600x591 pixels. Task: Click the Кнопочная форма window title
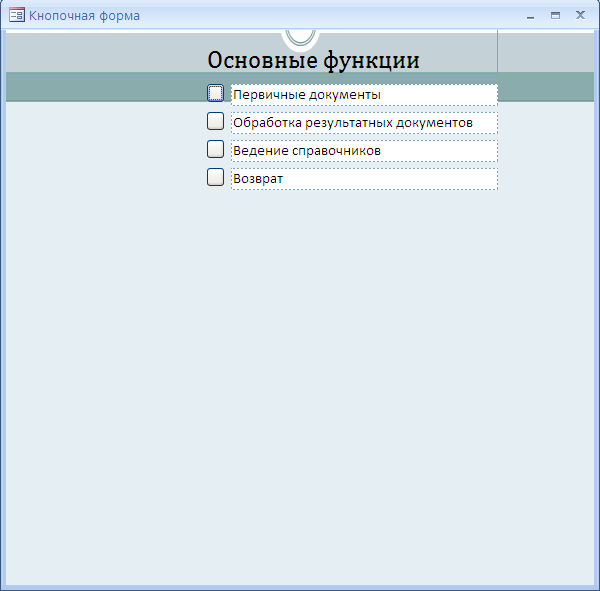tap(85, 16)
